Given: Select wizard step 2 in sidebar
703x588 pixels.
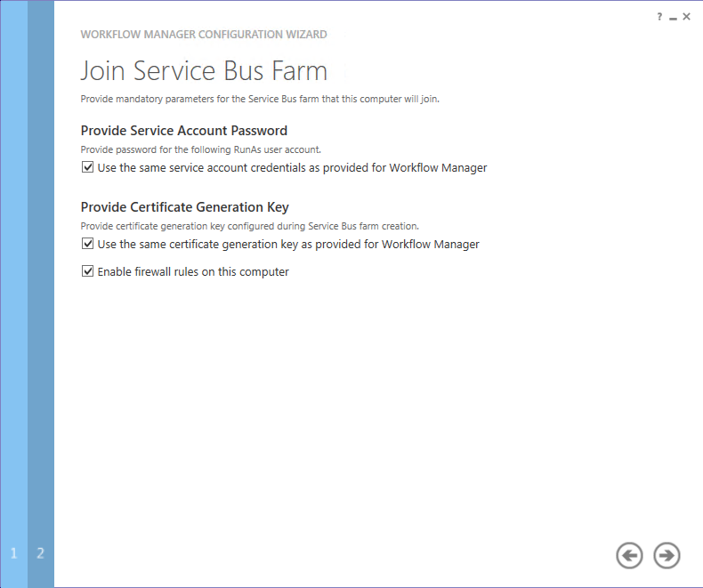Looking at the screenshot, I should click(x=40, y=553).
